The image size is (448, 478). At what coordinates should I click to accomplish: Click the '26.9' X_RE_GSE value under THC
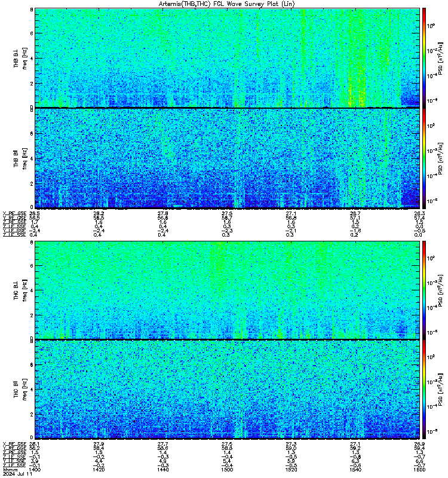point(419,444)
